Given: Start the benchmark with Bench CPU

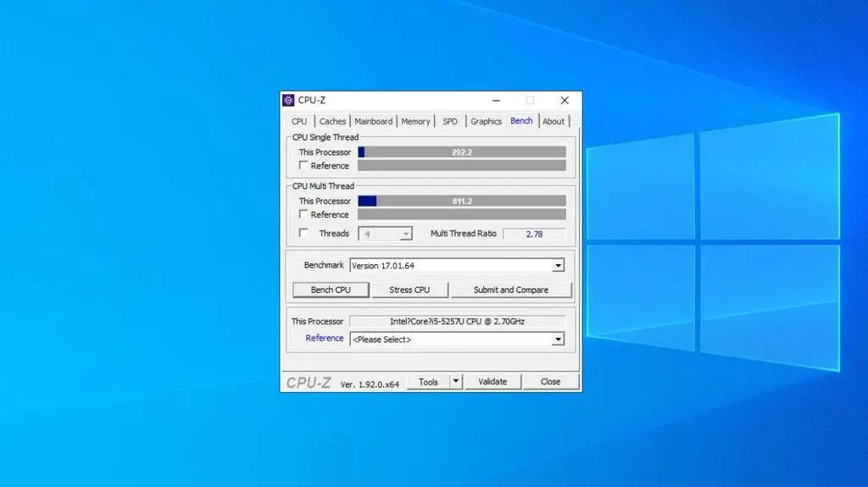Looking at the screenshot, I should 331,290.
